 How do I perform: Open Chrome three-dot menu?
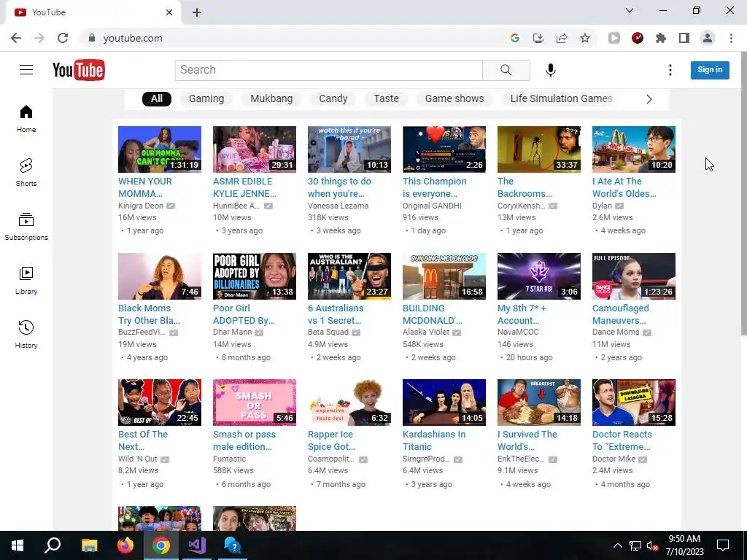point(731,38)
